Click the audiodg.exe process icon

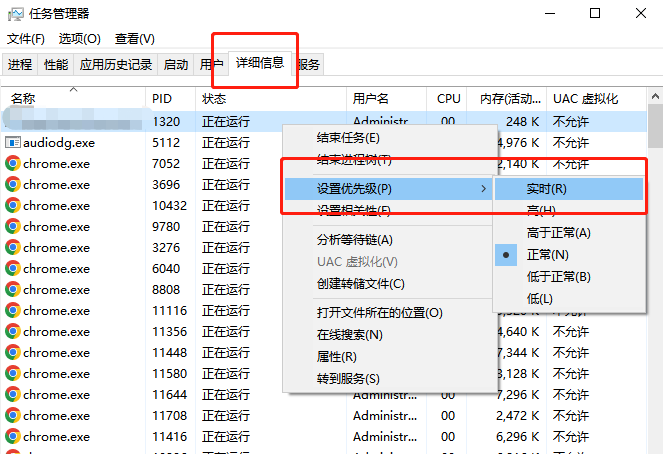pyautogui.click(x=13, y=142)
